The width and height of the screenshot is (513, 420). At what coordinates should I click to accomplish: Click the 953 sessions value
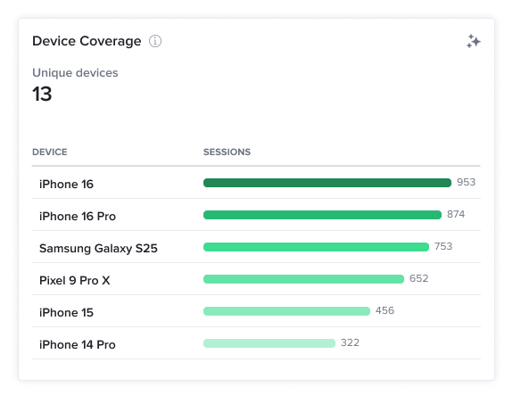466,182
